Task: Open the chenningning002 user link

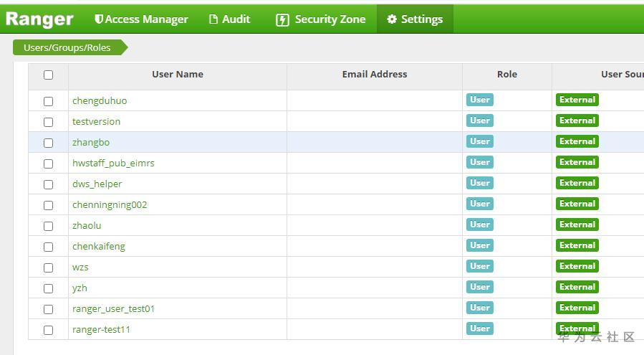Action: coord(110,204)
